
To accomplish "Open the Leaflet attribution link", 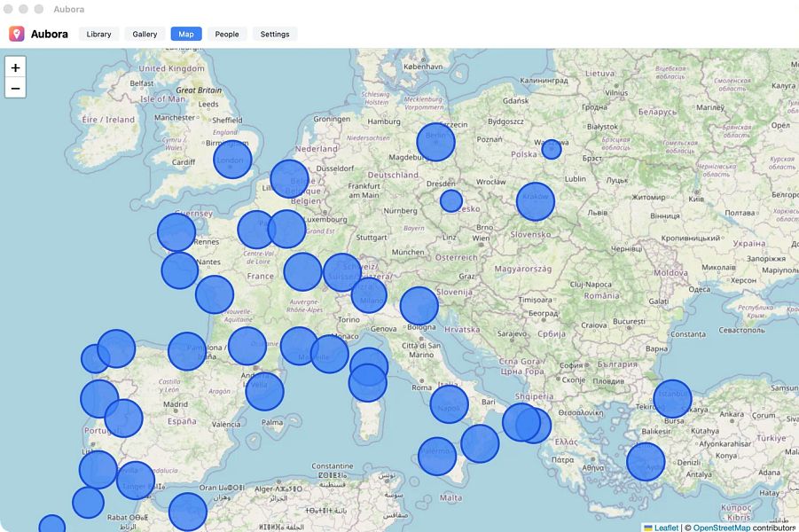I will [x=666, y=528].
